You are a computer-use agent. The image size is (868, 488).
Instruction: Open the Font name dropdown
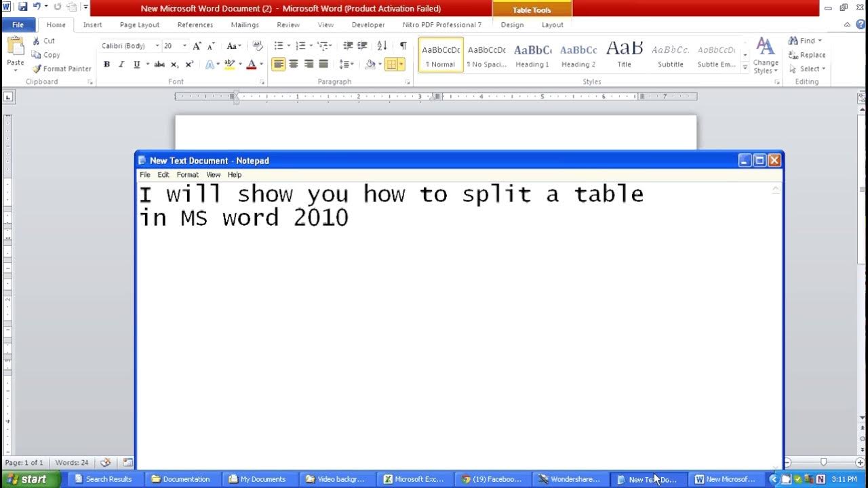pyautogui.click(x=157, y=45)
